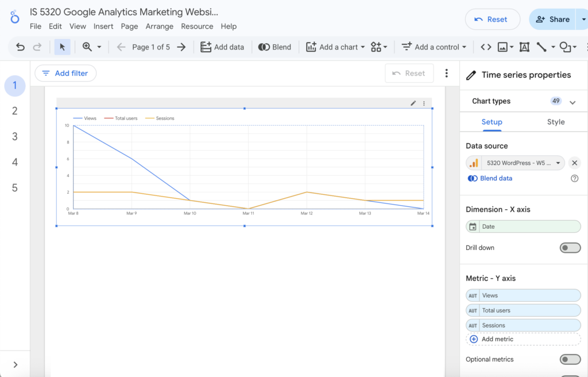Remove data source with X icon
The height and width of the screenshot is (377, 588).
574,163
